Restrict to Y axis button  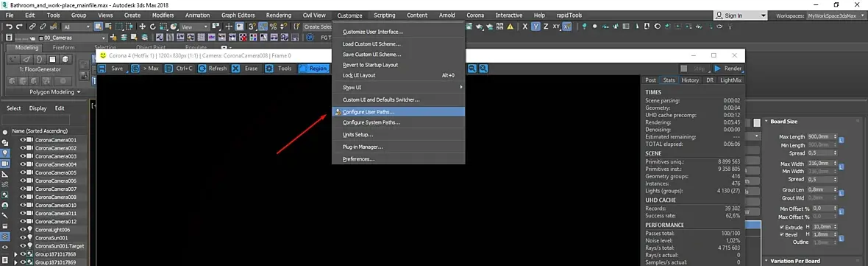coord(536,27)
